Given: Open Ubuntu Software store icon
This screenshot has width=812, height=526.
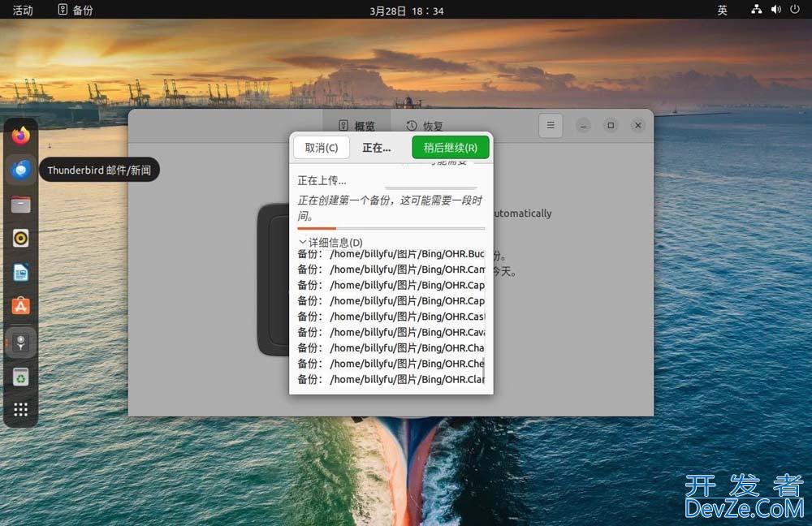Looking at the screenshot, I should pyautogui.click(x=21, y=307).
